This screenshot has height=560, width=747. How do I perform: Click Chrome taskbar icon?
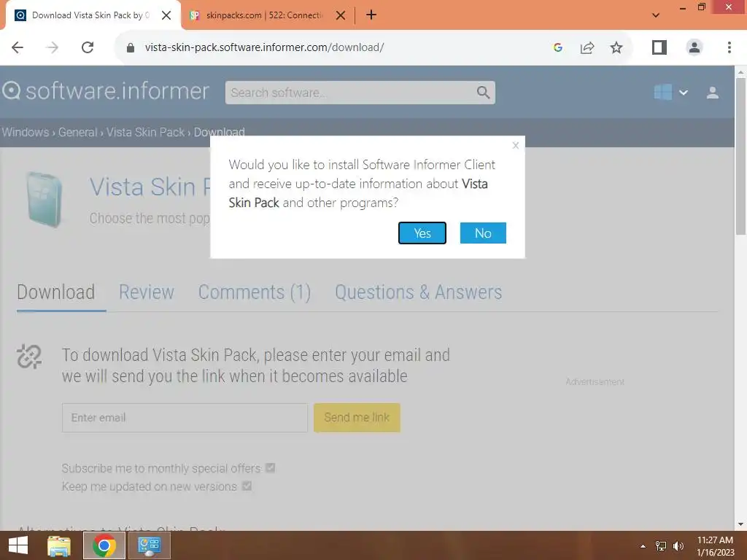(x=104, y=545)
